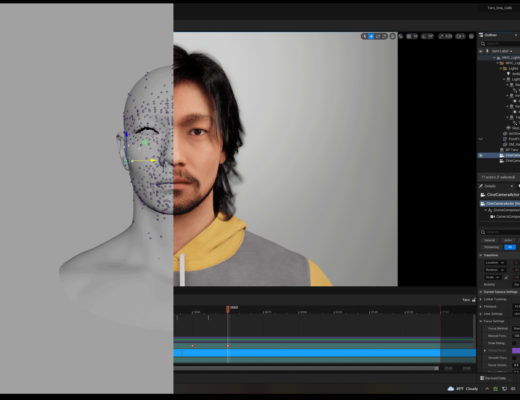Switch to the scale gizmo tool
This screenshot has height=400, width=520.
(384, 36)
